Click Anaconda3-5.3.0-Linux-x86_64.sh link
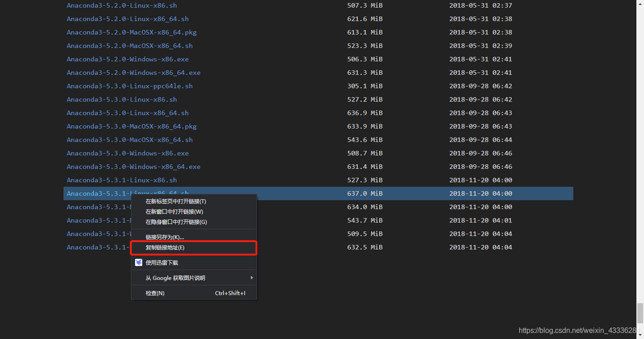Image resolution: width=644 pixels, height=339 pixels. pyautogui.click(x=127, y=113)
